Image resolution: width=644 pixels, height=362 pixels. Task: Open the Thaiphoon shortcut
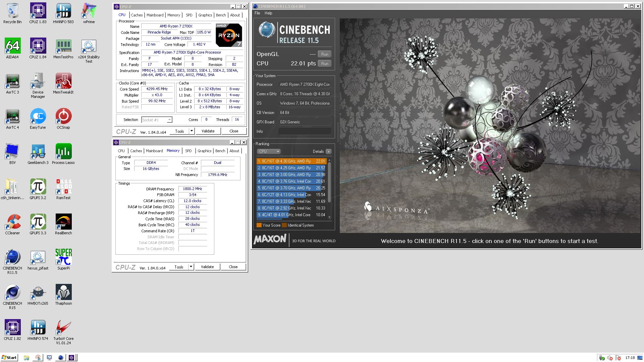tap(63, 295)
